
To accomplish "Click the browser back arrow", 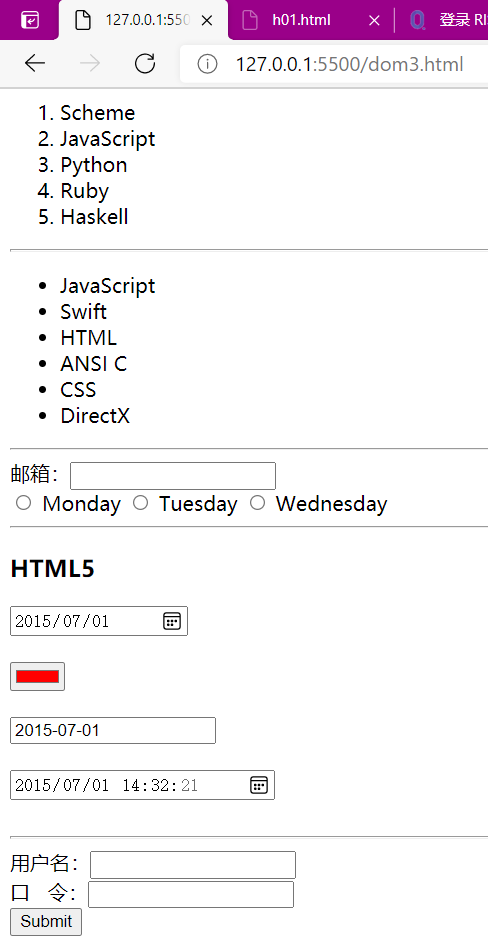I will [35, 63].
